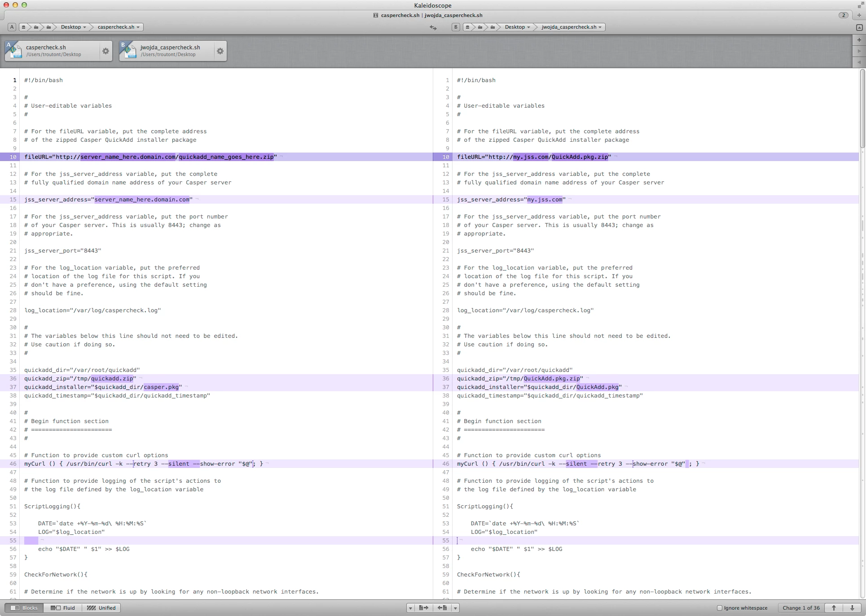Click right pane line 10 my.jss.com fileURL
Screen dimensions: 866x616
point(534,157)
